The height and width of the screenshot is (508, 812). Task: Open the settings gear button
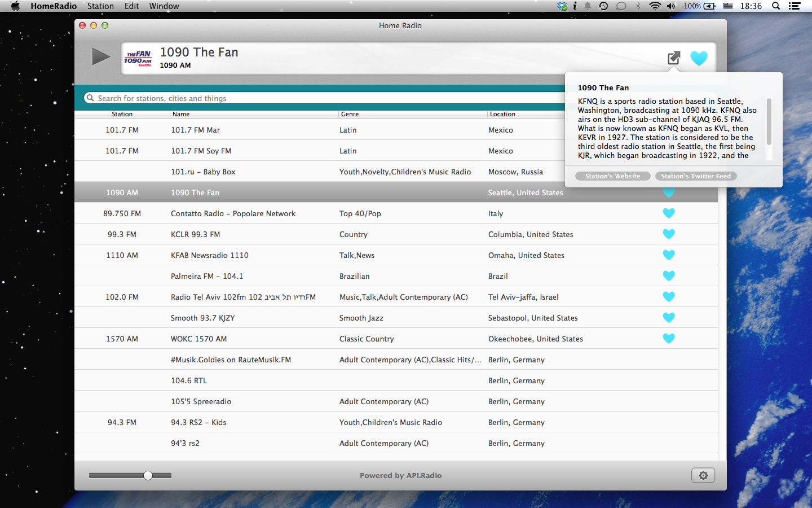point(703,475)
